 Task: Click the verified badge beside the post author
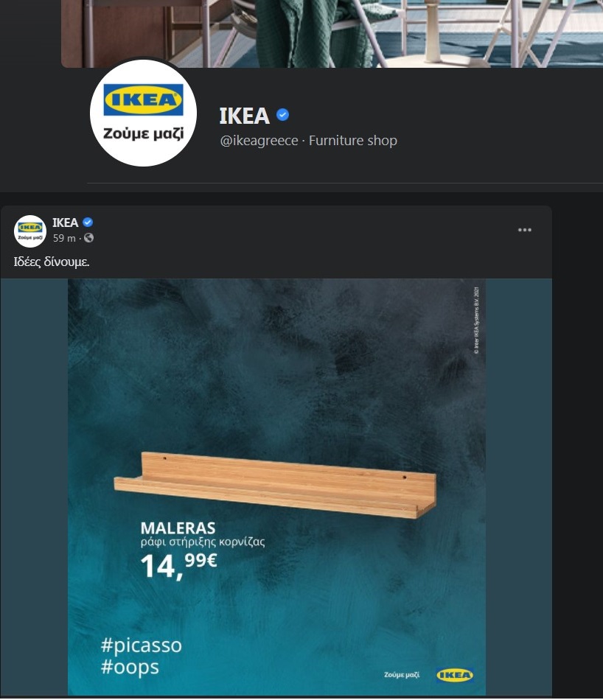click(x=88, y=223)
